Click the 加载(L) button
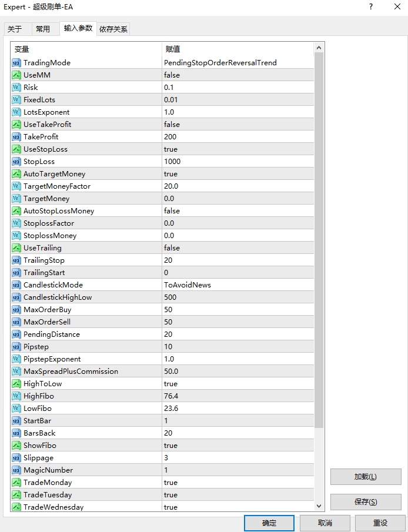Image resolution: width=408 pixels, height=532 pixels. point(366,477)
